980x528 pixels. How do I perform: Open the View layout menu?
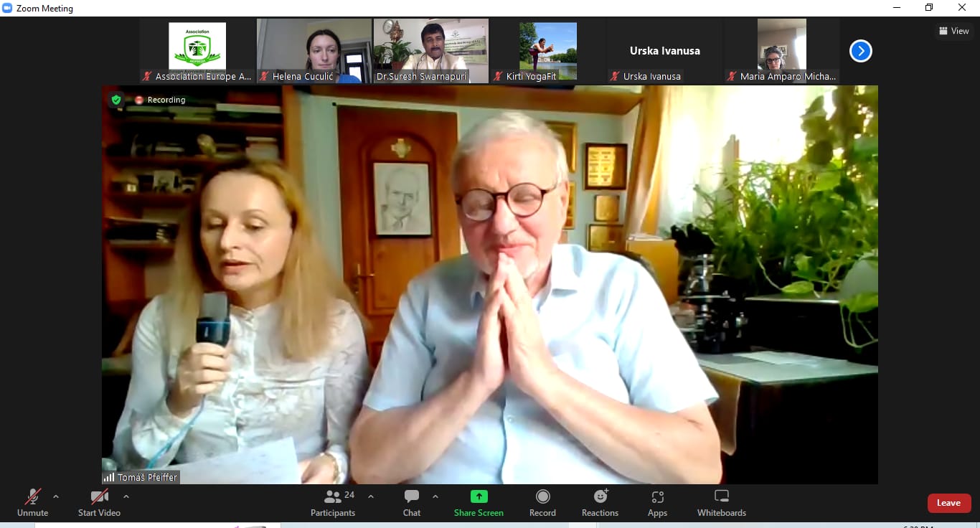coord(953,31)
